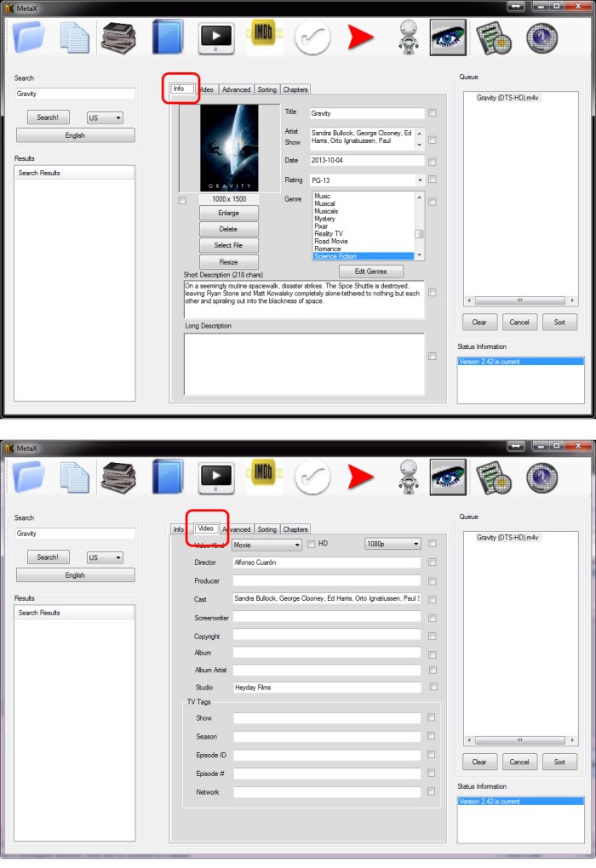Switch to the Info tab in the Video-tab window

coord(178,529)
